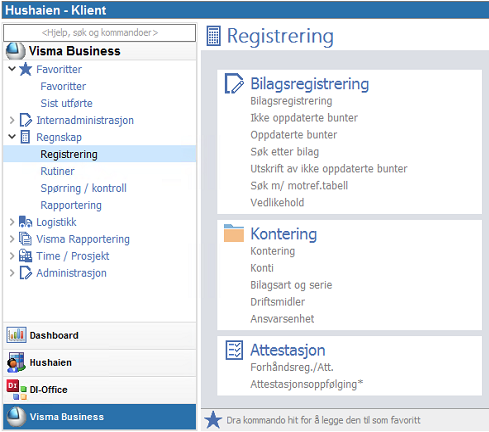Click the Logistikk tree label
The width and height of the screenshot is (489, 432).
[56, 222]
